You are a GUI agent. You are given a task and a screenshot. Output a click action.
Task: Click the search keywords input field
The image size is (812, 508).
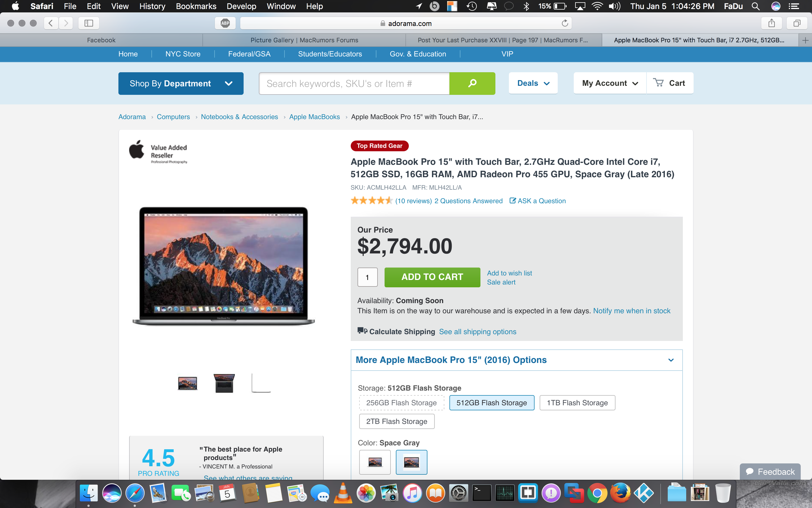354,83
